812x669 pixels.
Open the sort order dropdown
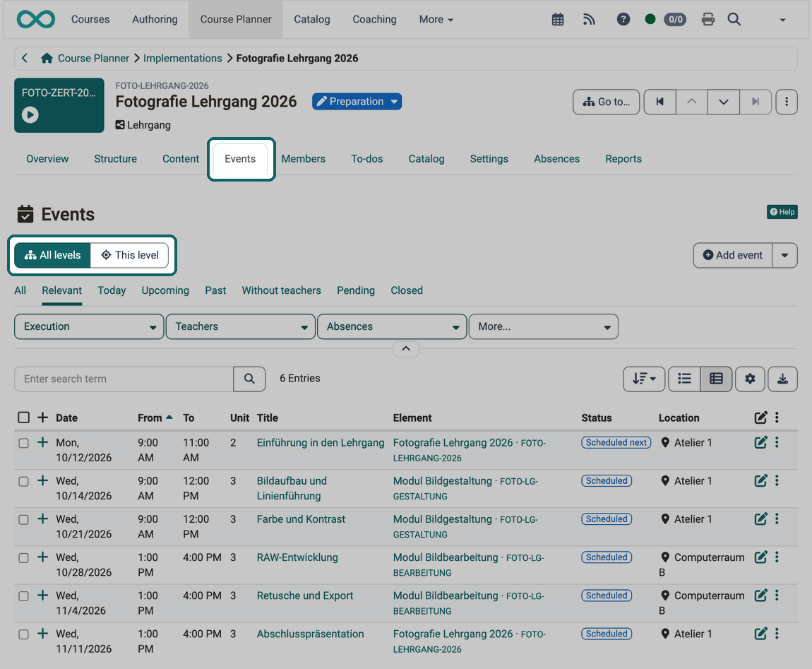pyautogui.click(x=644, y=379)
